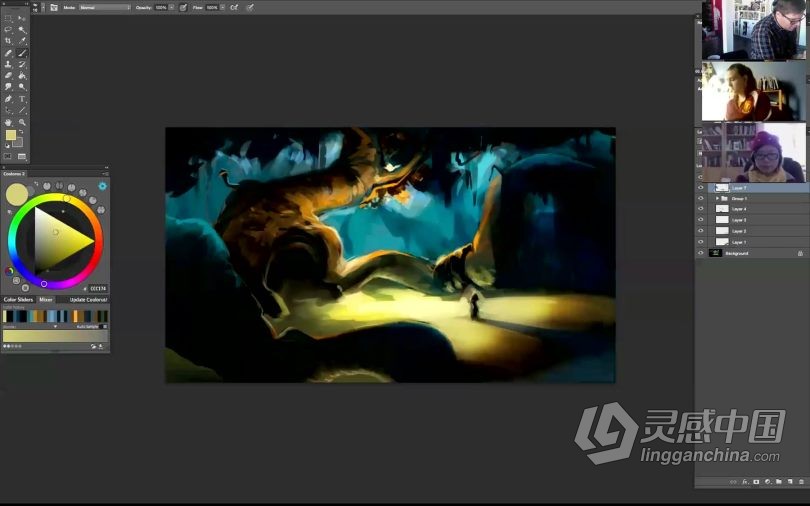Screen dimensions: 810x506
Task: Select the Line tool
Action: click(x=22, y=110)
